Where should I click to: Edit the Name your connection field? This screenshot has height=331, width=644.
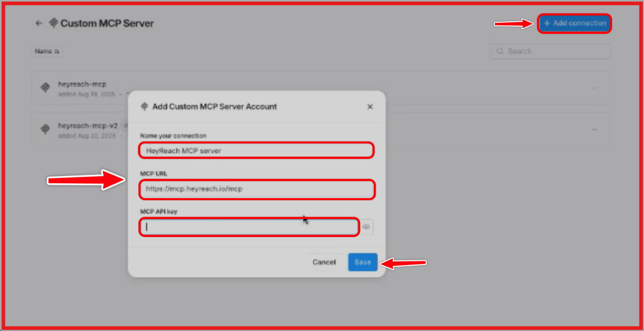(257, 151)
